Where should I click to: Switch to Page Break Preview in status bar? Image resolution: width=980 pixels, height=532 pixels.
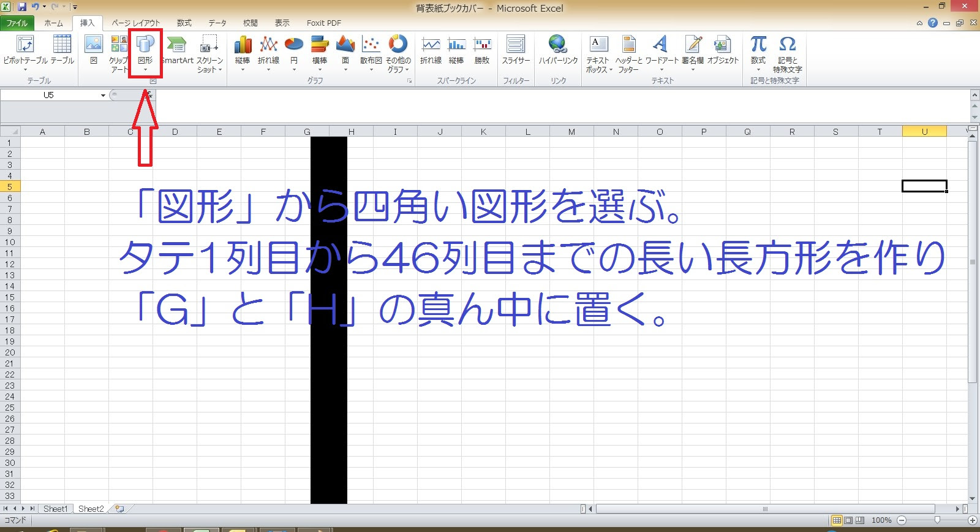[x=860, y=520]
